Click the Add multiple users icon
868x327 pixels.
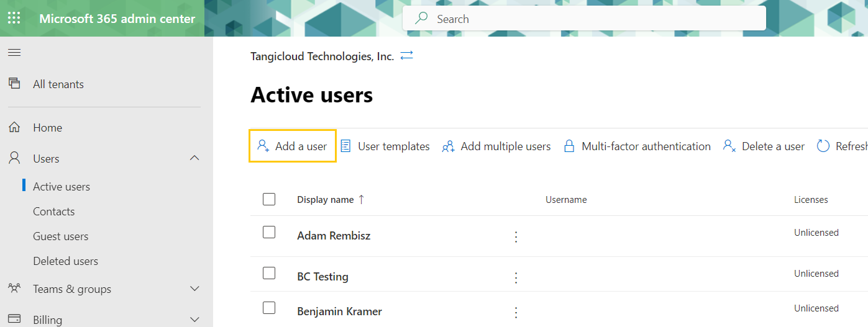coord(448,146)
